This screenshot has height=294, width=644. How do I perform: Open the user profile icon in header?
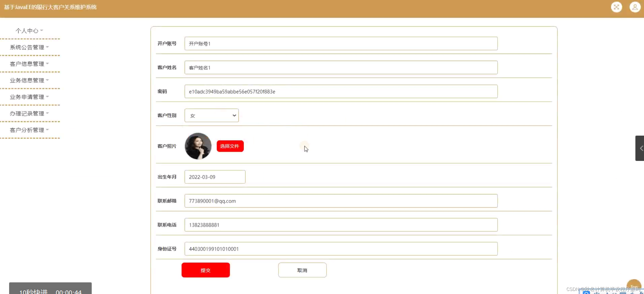coord(635,7)
